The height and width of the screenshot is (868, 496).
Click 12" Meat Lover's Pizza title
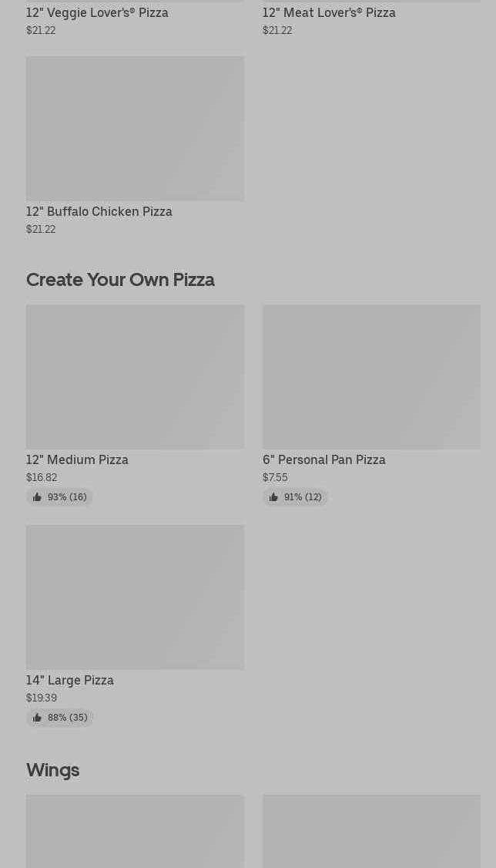[x=329, y=12]
